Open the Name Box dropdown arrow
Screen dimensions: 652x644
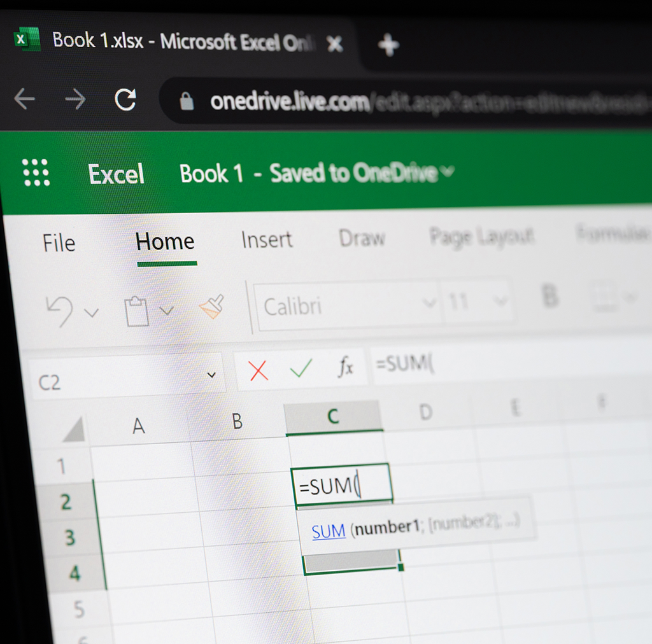point(211,375)
